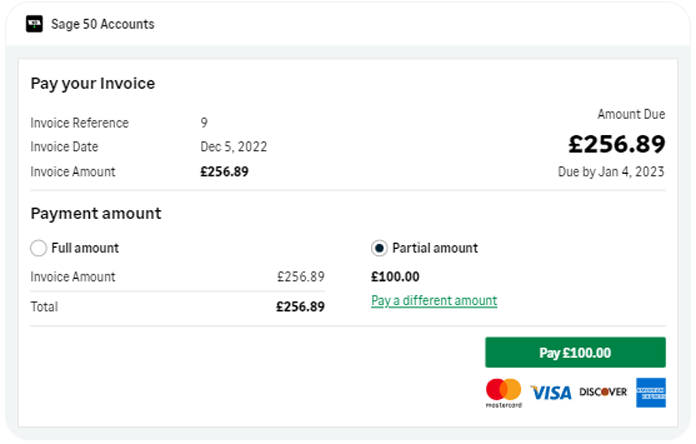The height and width of the screenshot is (444, 696).
Task: Open the Pay a different amount link
Action: click(x=434, y=301)
